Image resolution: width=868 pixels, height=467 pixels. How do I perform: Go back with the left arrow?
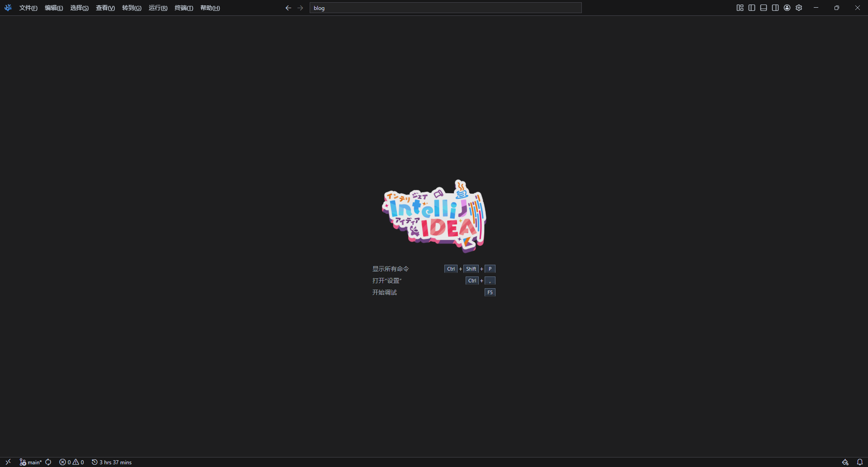tap(288, 8)
